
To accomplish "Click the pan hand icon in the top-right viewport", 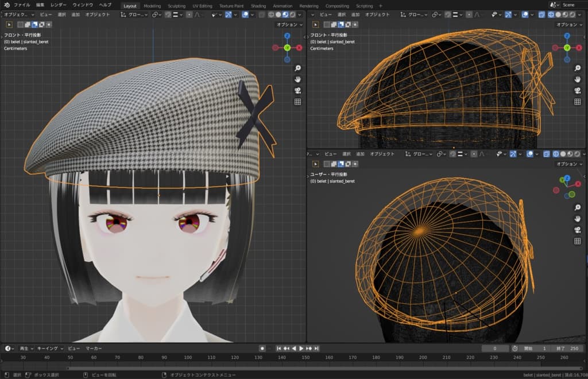I will 577,79.
